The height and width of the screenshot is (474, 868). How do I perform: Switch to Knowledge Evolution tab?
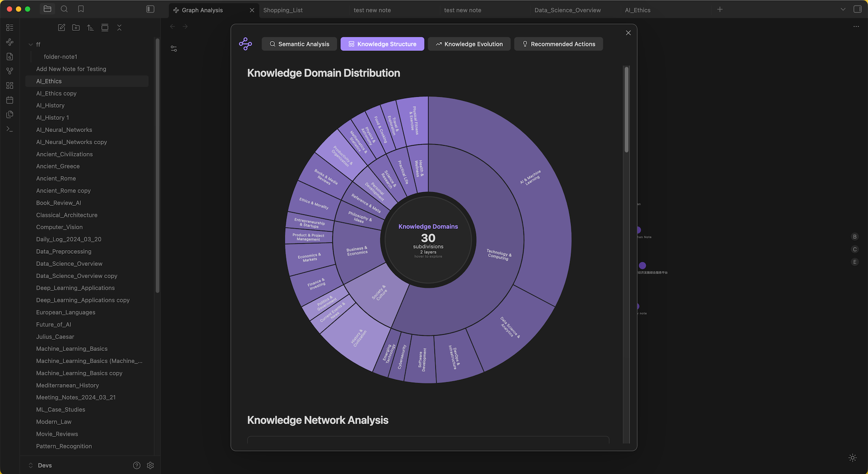469,44
